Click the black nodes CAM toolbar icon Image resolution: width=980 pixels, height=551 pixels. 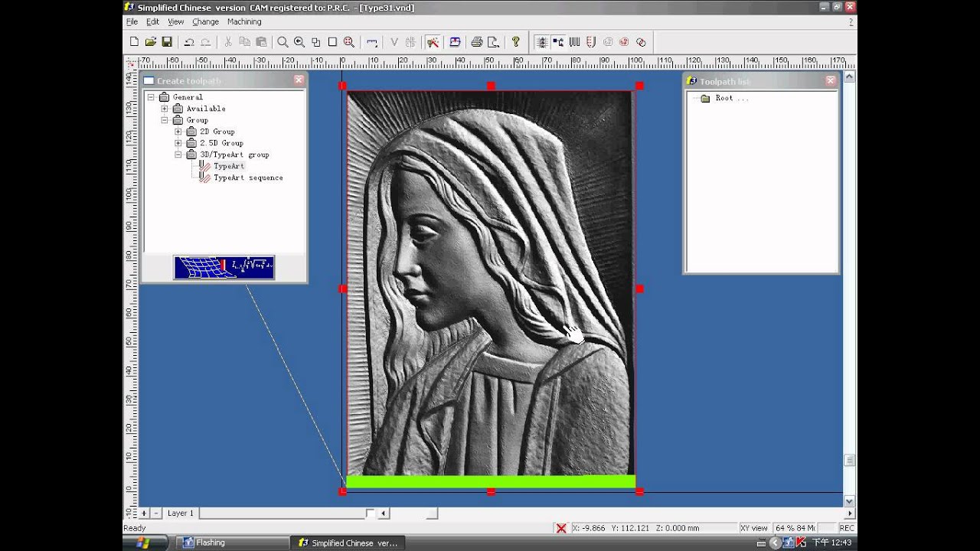point(558,42)
